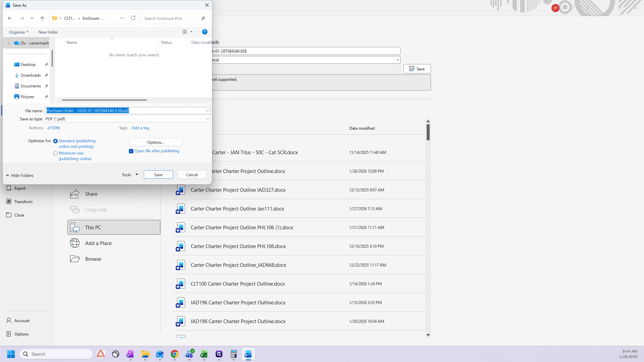Open PDF Options button
This screenshot has height=362, width=644.
(156, 142)
